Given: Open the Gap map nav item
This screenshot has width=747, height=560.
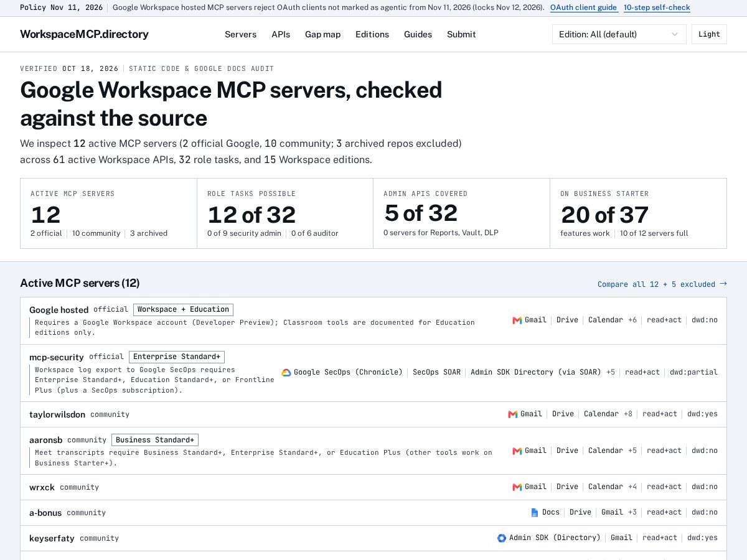Looking at the screenshot, I should click(322, 34).
